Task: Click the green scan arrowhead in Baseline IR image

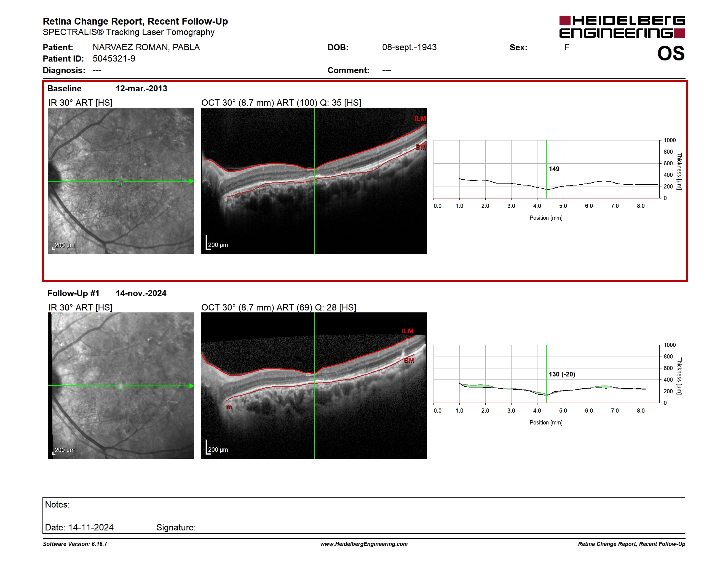Action: point(192,181)
